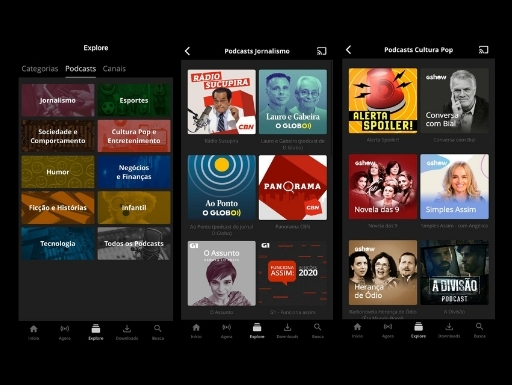Tap search icon in Podcasts Jornalismo navbar
This screenshot has width=512, height=385.
point(318,327)
